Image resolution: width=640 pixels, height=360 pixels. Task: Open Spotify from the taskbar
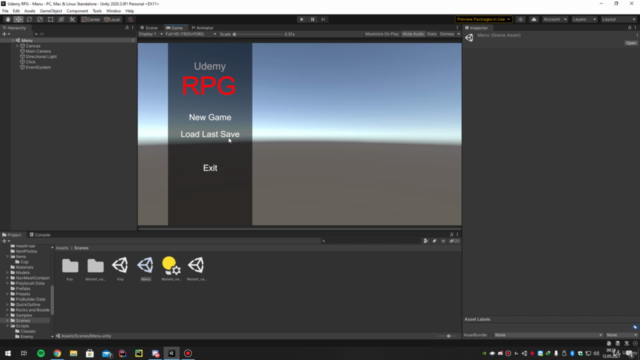(x=41, y=353)
